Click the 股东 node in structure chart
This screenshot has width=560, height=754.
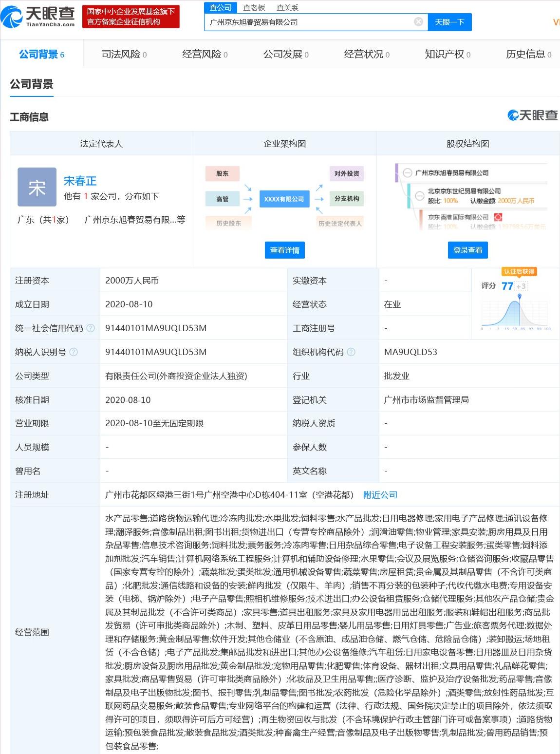(222, 173)
